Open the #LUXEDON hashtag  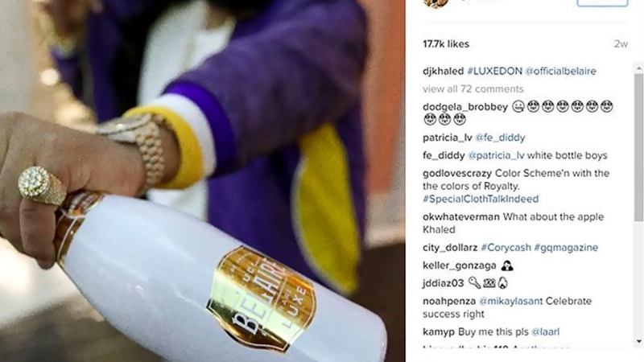[494, 71]
